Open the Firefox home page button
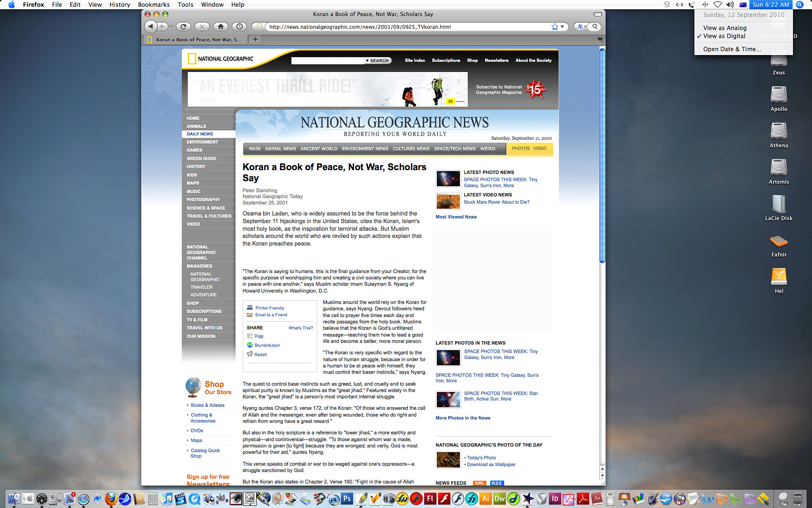This screenshot has width=812, height=508. coord(221,27)
